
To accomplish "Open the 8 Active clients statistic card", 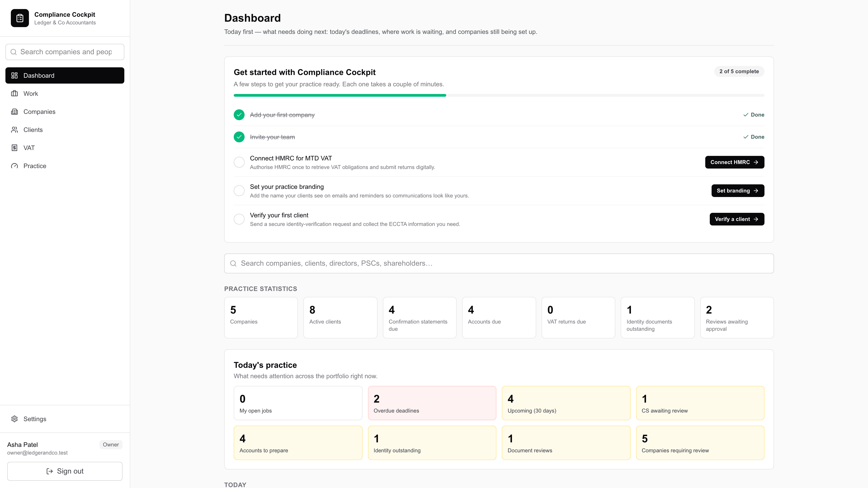I will 340,318.
